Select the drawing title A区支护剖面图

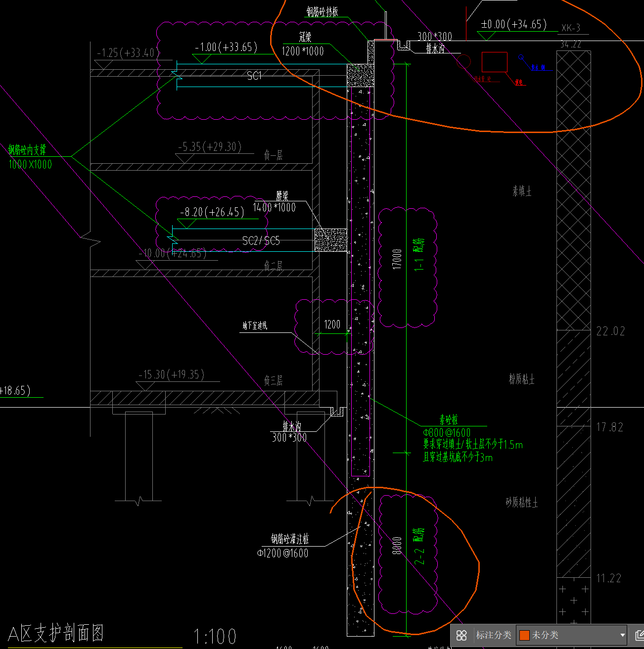click(x=56, y=634)
